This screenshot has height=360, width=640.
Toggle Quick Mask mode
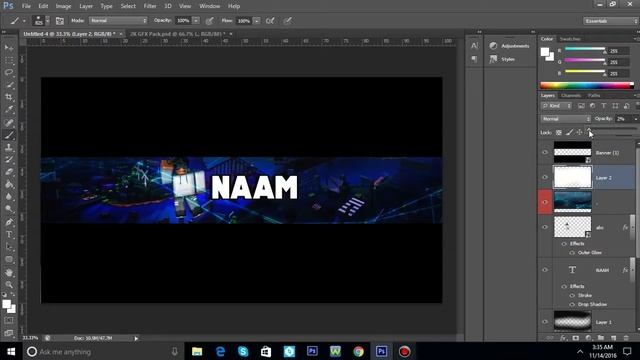coord(9,320)
